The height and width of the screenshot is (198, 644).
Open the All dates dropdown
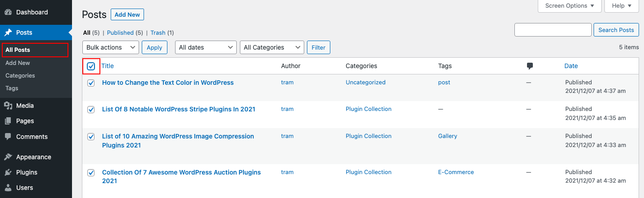[206, 47]
